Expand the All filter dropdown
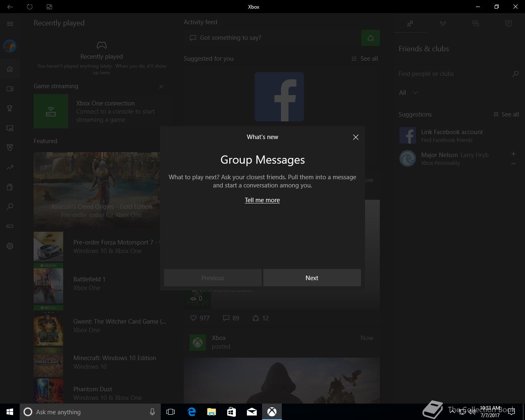This screenshot has width=525, height=420. coord(409,93)
